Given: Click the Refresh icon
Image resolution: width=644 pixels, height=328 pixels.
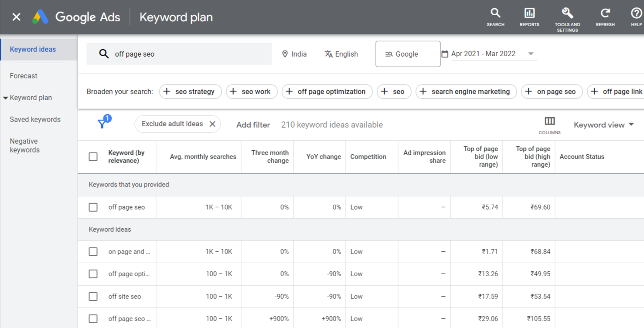Looking at the screenshot, I should point(605,13).
